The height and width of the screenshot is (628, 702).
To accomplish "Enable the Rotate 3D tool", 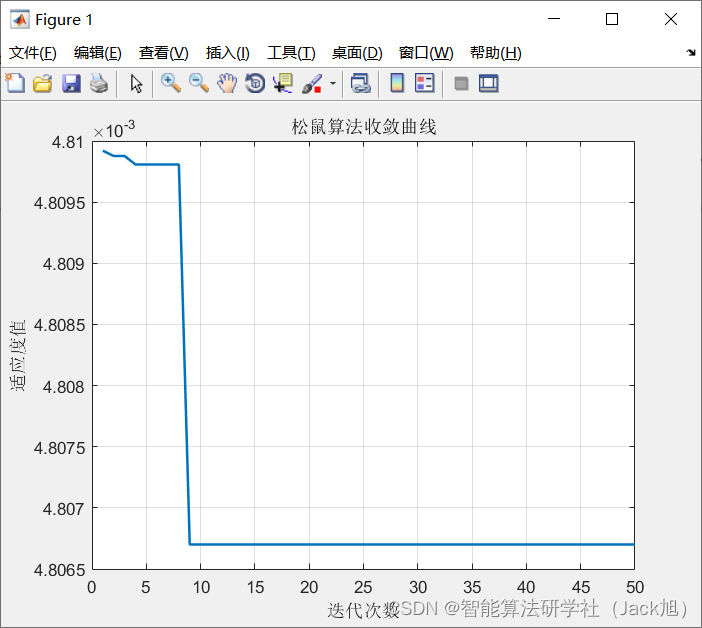I will [x=255, y=83].
